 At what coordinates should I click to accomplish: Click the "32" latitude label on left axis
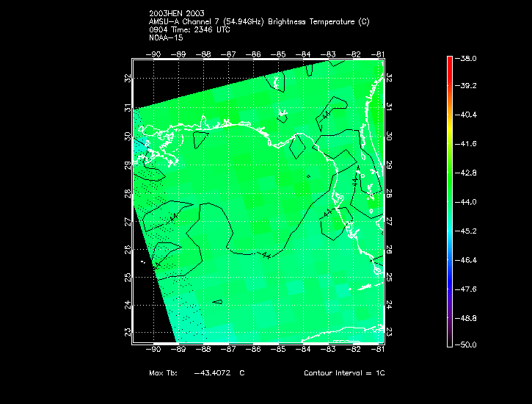point(128,79)
